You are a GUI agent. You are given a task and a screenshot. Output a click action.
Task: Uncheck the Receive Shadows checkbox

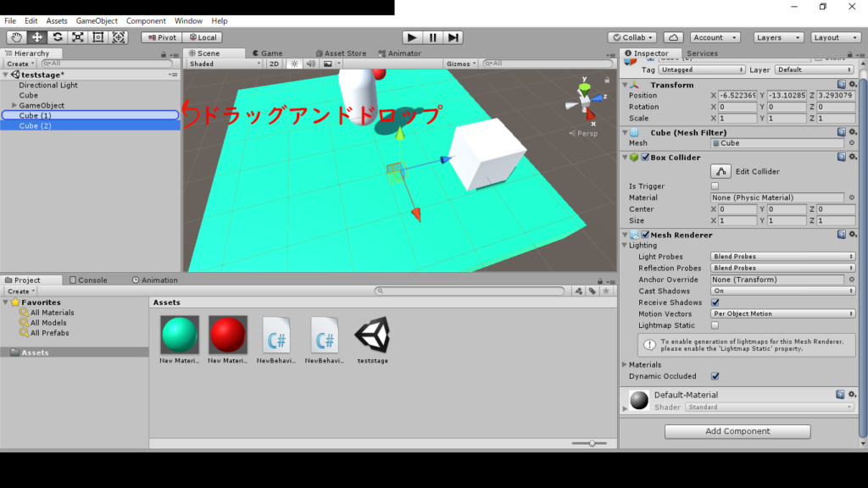715,302
